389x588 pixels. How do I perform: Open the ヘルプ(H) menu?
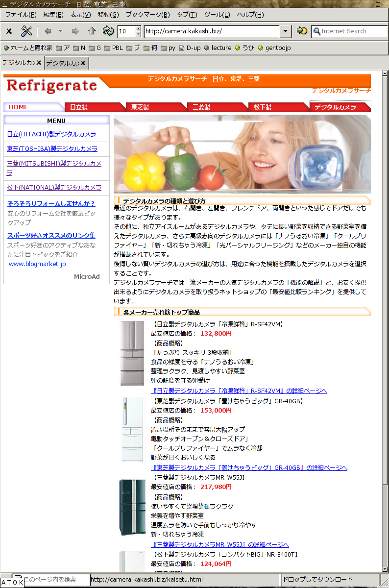(x=250, y=15)
